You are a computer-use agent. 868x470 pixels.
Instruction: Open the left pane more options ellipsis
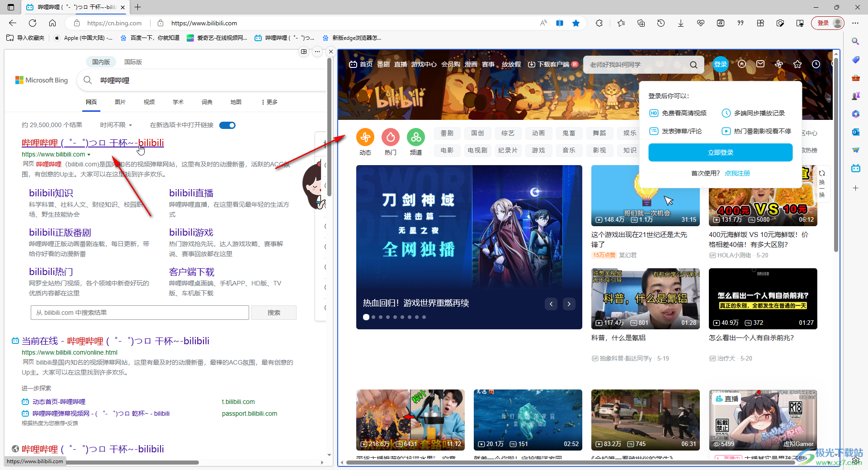coord(317,52)
